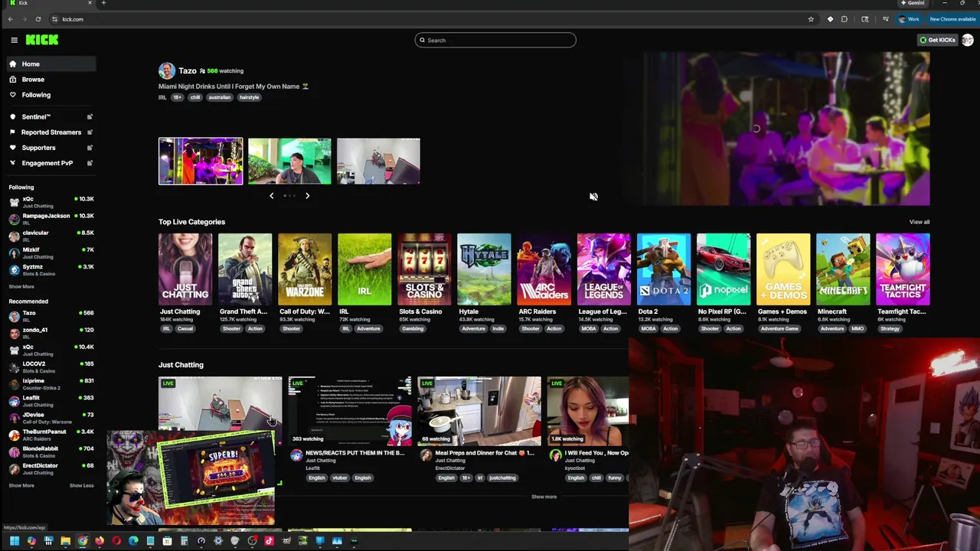This screenshot has height=551, width=980.
Task: Open a new browser tab
Action: (x=103, y=3)
